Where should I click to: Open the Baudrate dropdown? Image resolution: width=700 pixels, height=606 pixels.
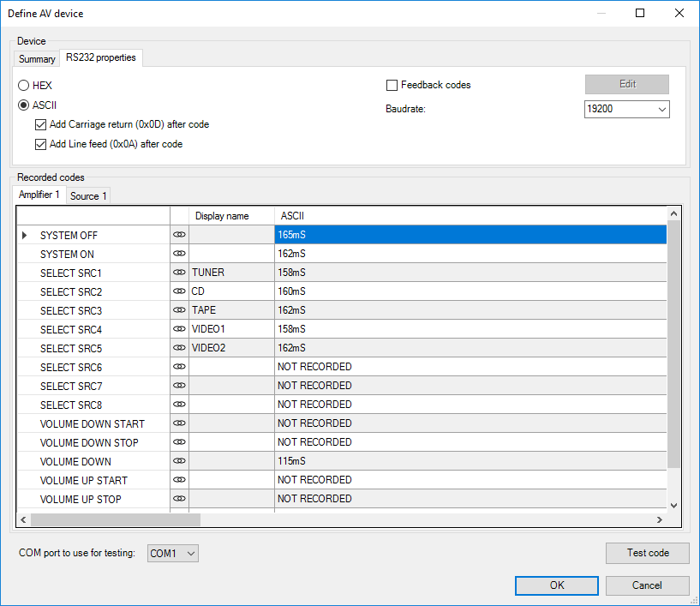626,110
